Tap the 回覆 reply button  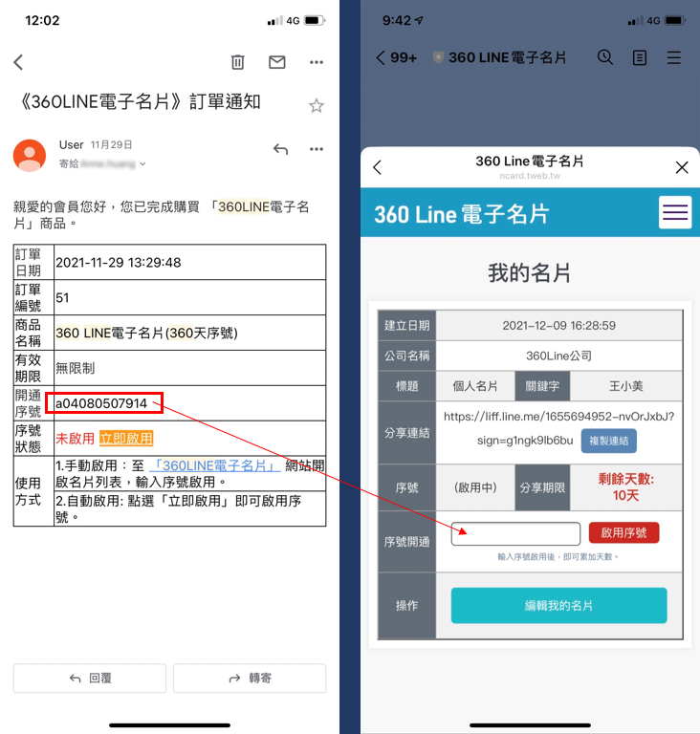click(91, 678)
